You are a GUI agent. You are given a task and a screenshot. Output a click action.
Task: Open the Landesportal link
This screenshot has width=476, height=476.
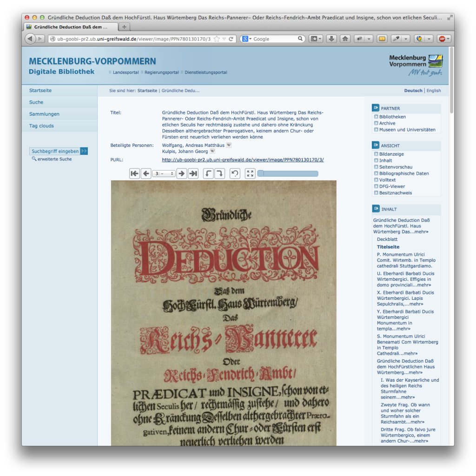[126, 72]
